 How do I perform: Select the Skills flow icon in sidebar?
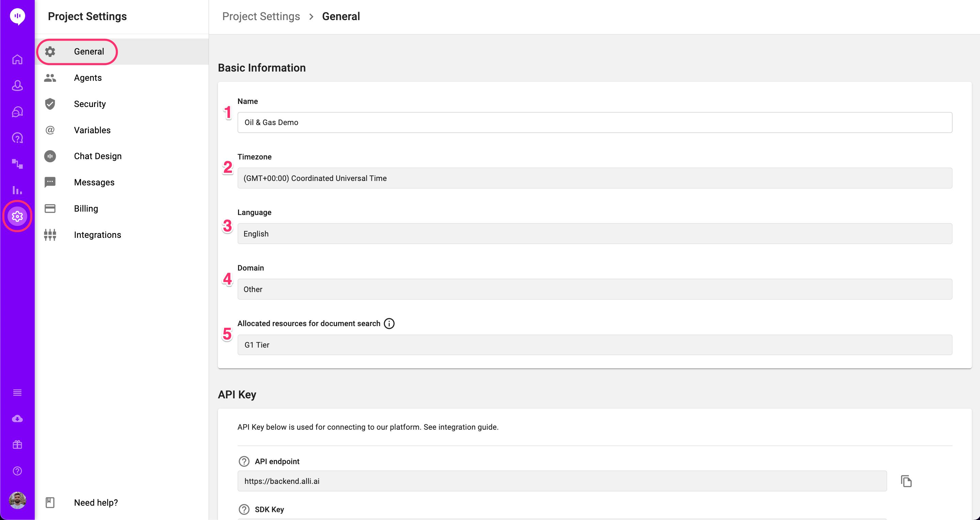(17, 164)
